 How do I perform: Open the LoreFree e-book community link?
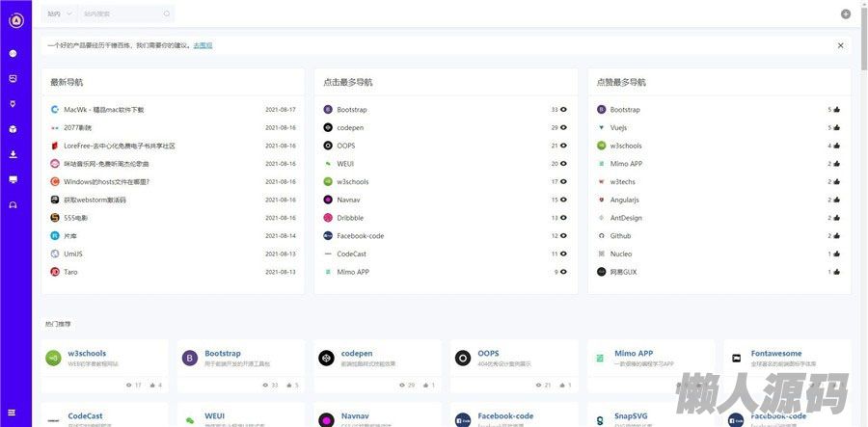click(119, 146)
